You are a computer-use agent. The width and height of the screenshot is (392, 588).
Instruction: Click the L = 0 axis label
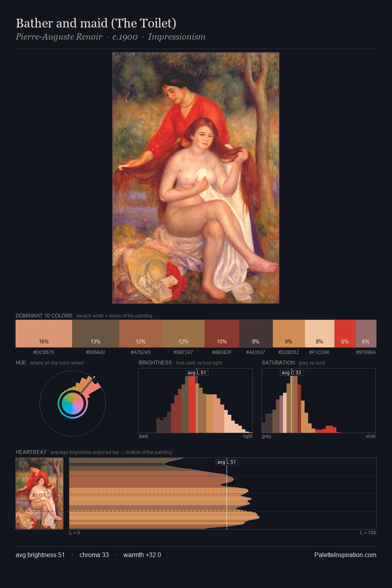pos(74,532)
